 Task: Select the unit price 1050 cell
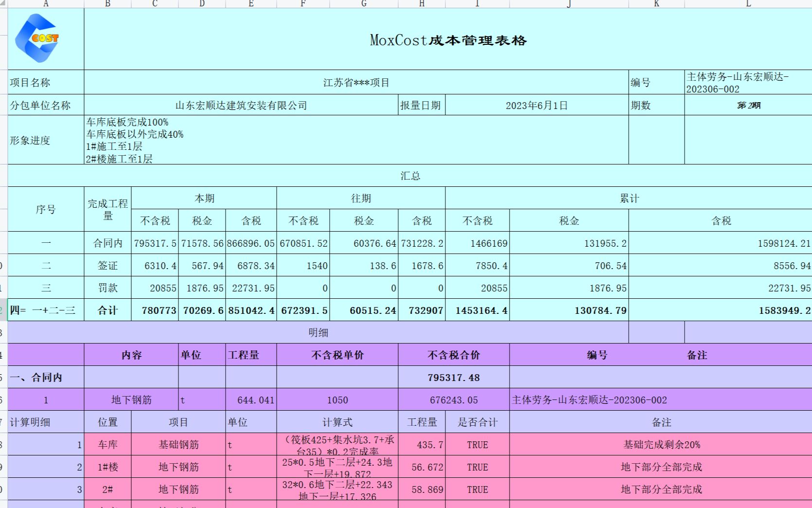(337, 399)
